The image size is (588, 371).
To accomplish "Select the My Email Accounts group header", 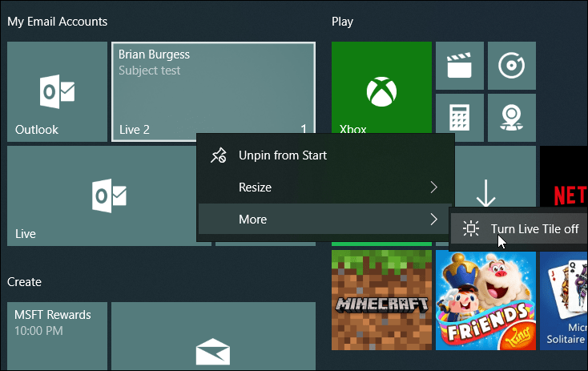I will click(x=58, y=22).
